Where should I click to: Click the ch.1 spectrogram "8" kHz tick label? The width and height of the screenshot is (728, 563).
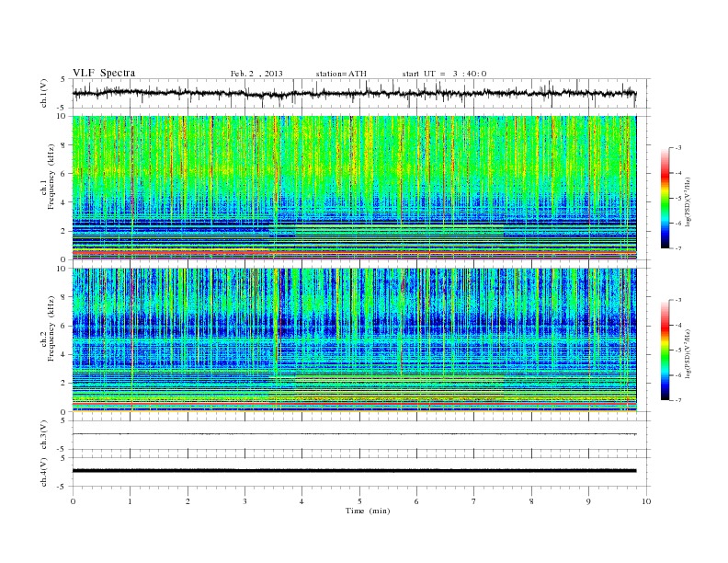[x=64, y=145]
